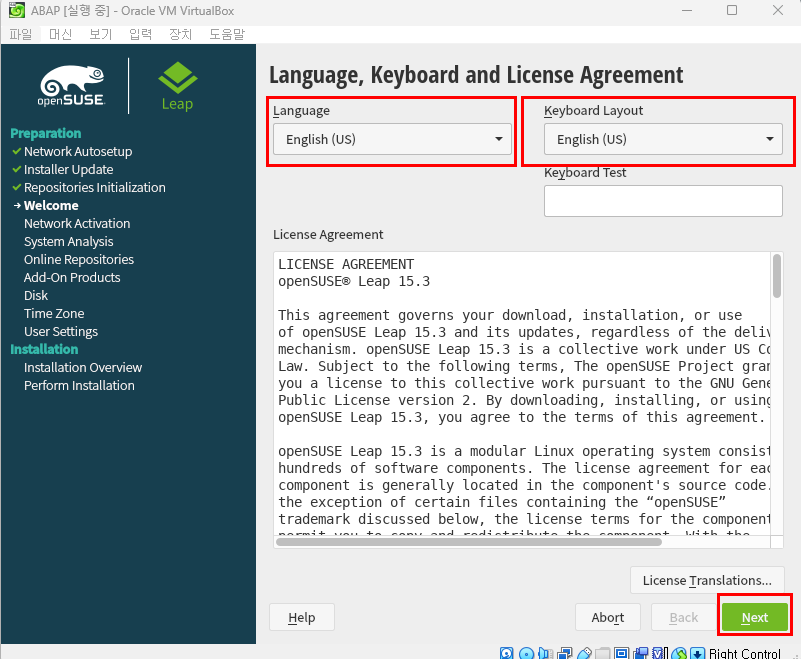Click the green Next button

click(755, 617)
